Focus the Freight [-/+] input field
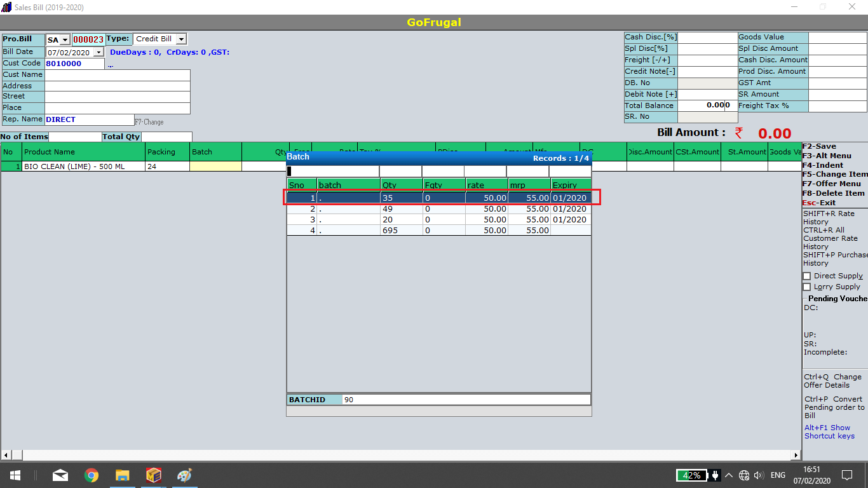 pos(707,60)
